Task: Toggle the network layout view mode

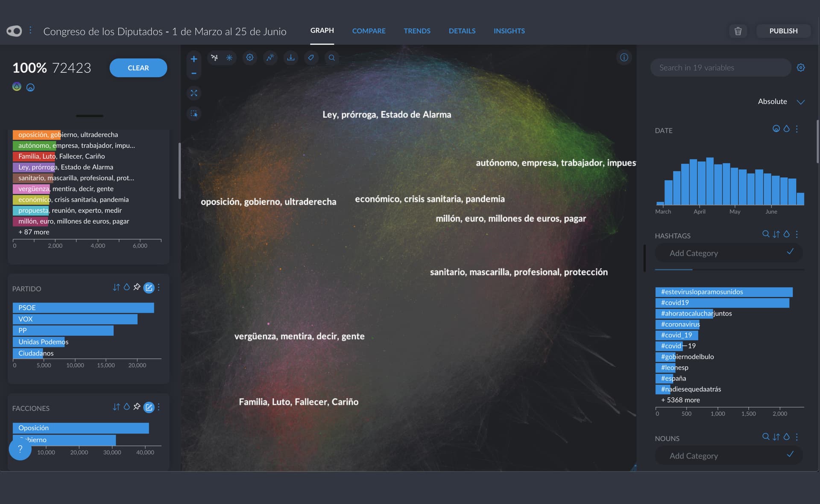Action: (214, 58)
